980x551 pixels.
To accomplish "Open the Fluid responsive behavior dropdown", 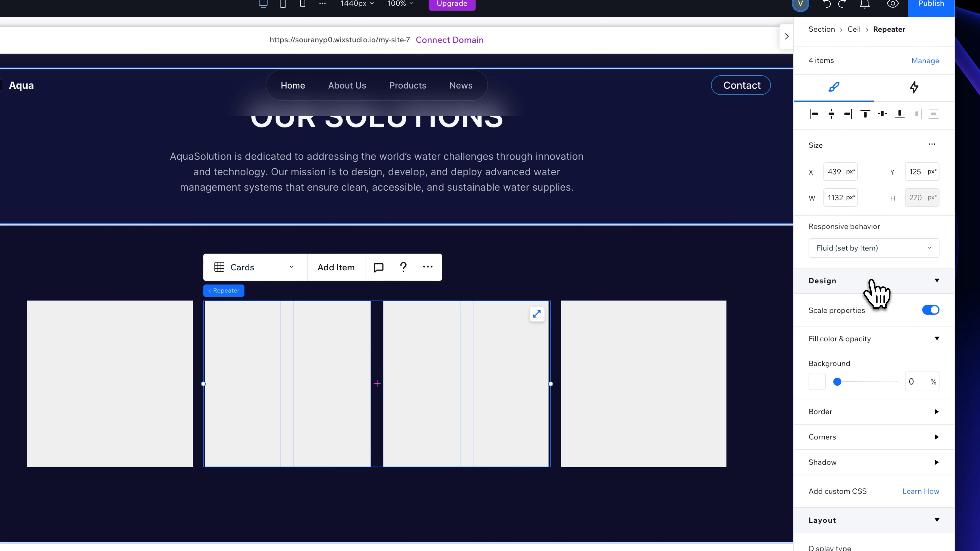I will coord(874,247).
